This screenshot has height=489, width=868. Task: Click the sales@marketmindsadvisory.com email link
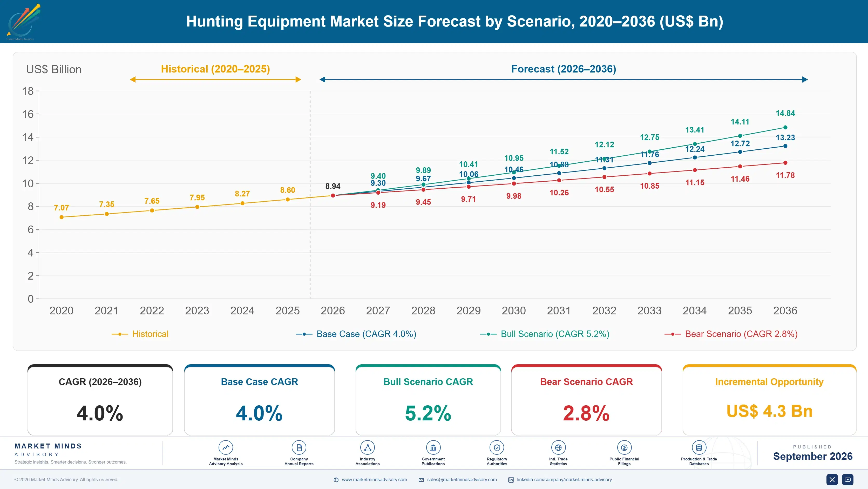click(x=462, y=480)
